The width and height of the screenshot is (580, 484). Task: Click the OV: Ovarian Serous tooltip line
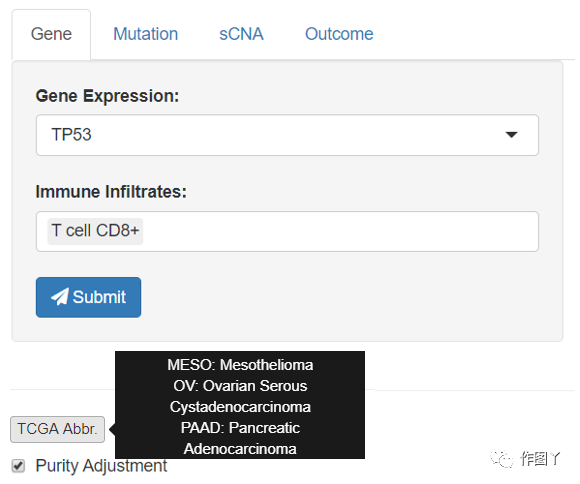coord(240,386)
